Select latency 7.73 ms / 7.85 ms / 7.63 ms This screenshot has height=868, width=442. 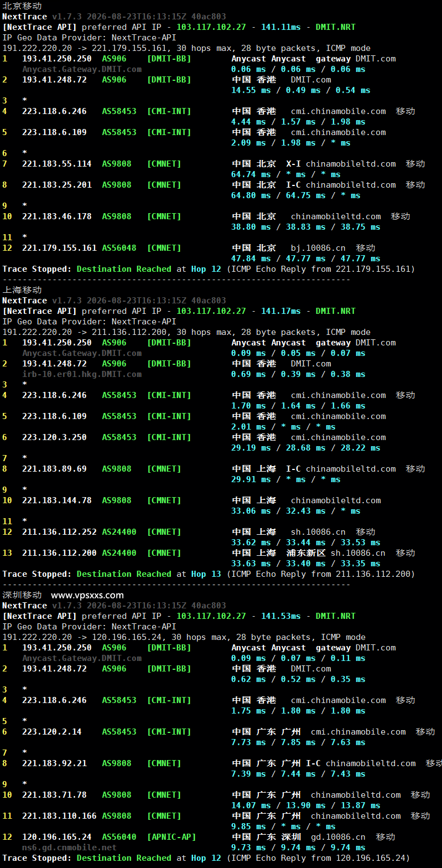[298, 742]
